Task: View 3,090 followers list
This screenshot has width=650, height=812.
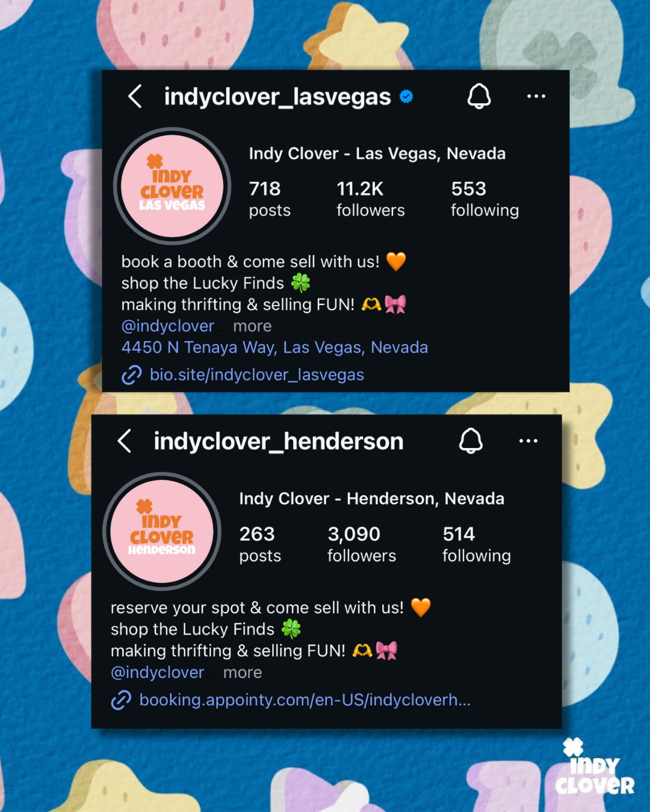Action: coord(362,544)
